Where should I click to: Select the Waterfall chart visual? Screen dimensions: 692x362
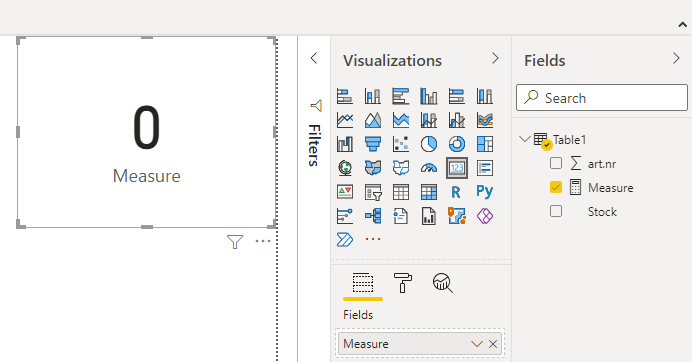coord(345,143)
